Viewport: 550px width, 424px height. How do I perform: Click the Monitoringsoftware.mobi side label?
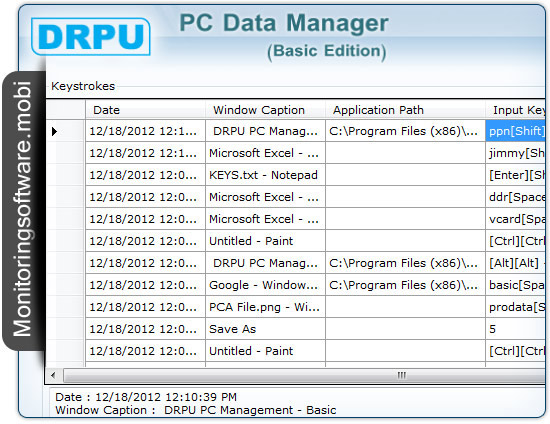click(22, 209)
